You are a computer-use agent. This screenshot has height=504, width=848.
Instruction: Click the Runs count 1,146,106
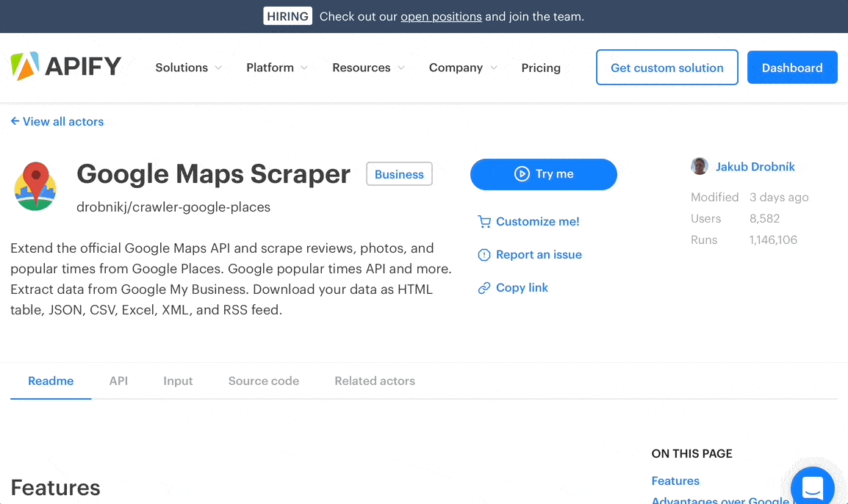773,240
